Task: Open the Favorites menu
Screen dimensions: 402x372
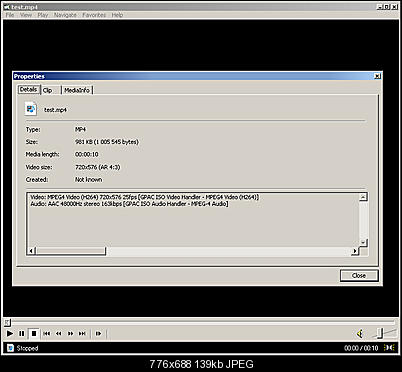Action: [94, 15]
